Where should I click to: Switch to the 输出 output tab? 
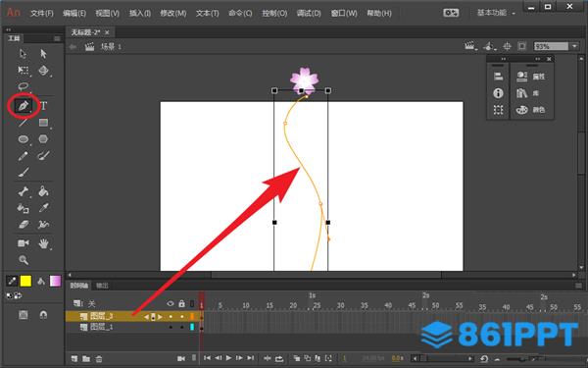coord(102,286)
